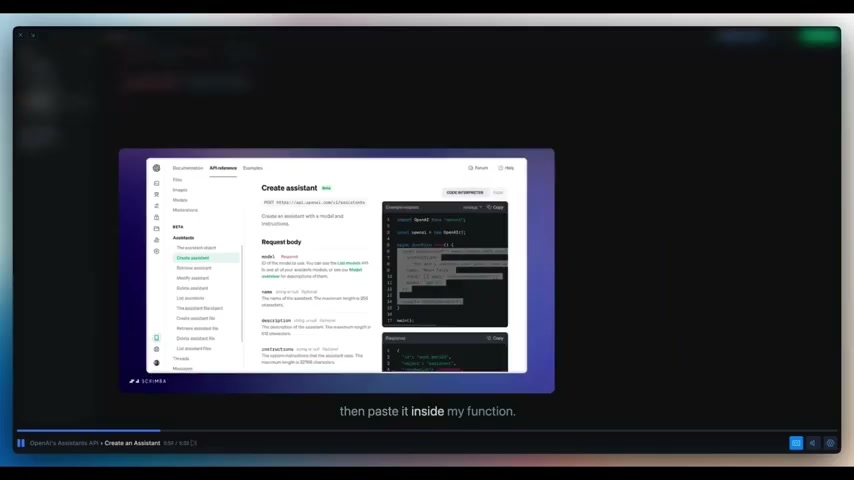Click the user avatar in the docs sidebar
This screenshot has height=480, width=854.
(x=157, y=362)
